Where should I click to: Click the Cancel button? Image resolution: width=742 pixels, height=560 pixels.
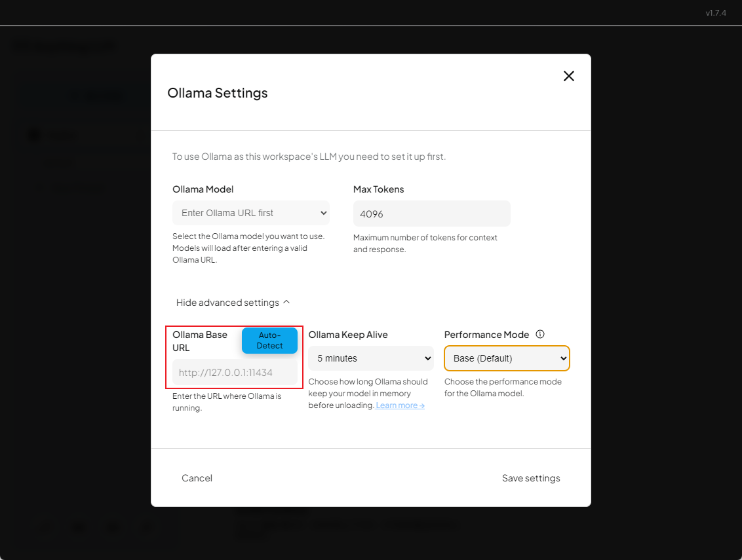click(197, 478)
